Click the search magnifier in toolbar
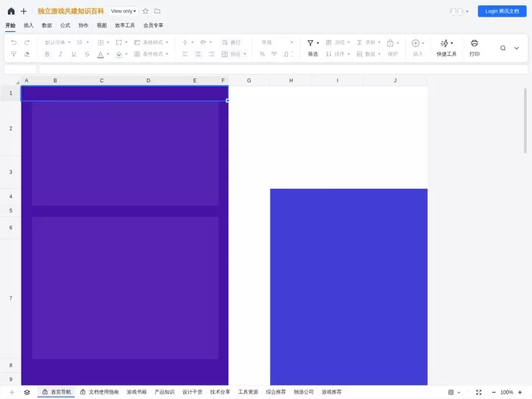The image size is (532, 399). pyautogui.click(x=503, y=48)
